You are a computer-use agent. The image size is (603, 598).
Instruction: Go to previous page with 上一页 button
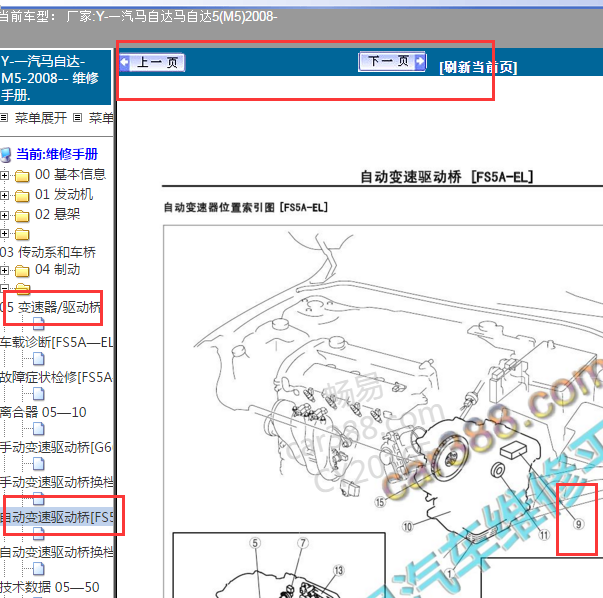152,62
